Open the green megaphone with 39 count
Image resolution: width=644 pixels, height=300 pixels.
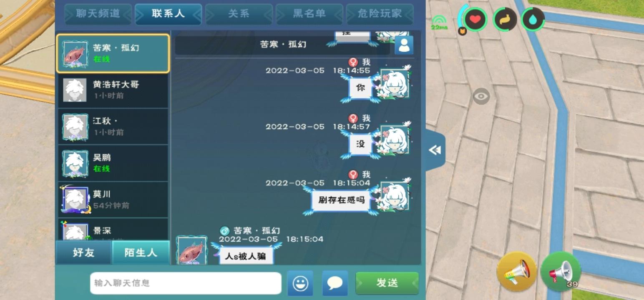pyautogui.click(x=561, y=271)
